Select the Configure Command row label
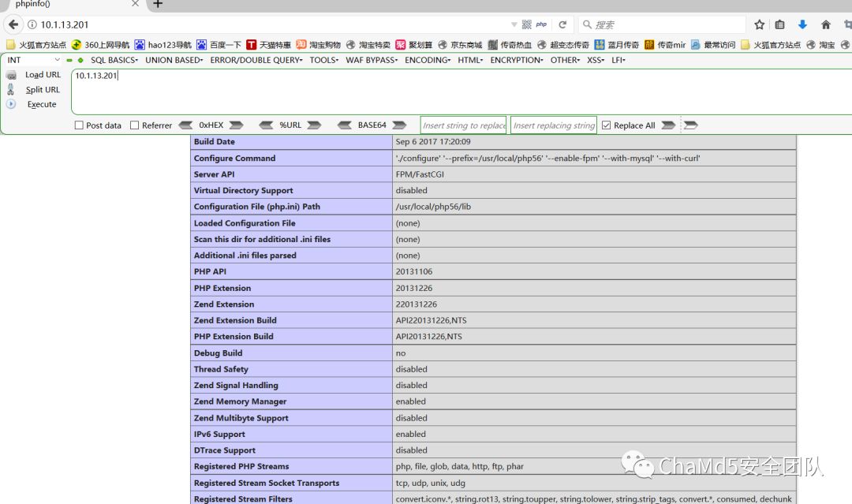The image size is (852, 504). coord(235,158)
